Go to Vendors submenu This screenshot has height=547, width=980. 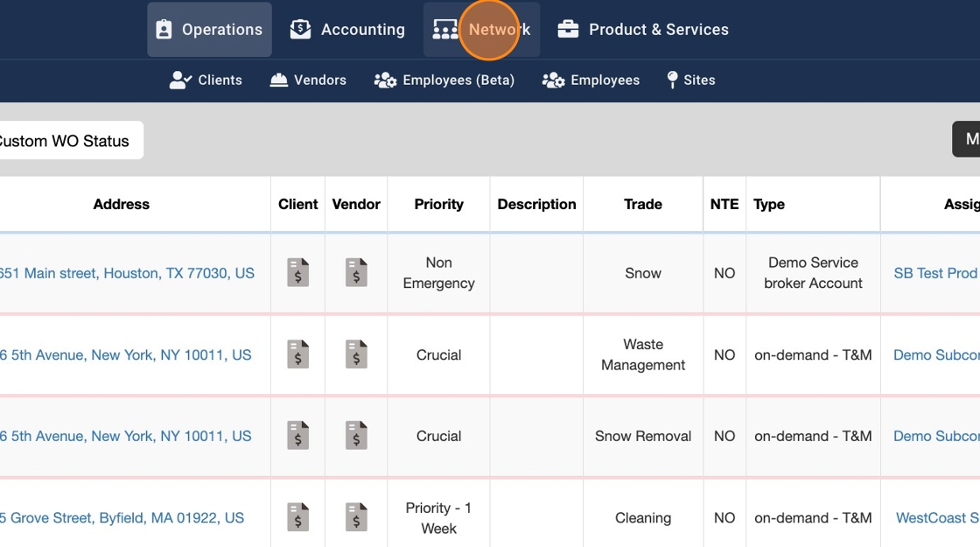[x=308, y=81]
